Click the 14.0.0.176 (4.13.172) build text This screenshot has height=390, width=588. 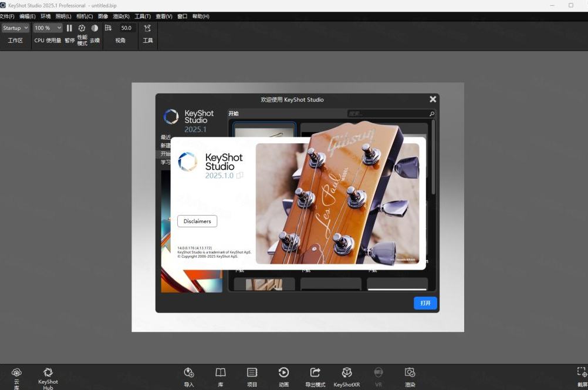pos(195,248)
